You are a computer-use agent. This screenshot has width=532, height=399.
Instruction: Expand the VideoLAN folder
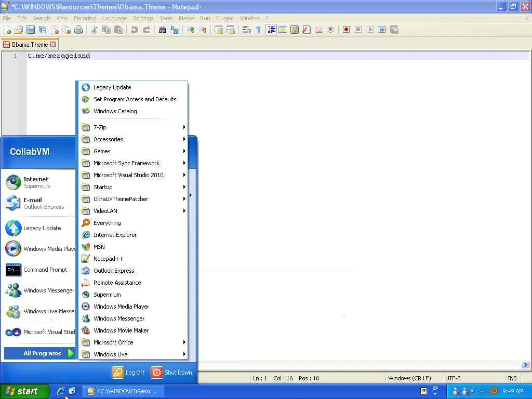tap(133, 211)
